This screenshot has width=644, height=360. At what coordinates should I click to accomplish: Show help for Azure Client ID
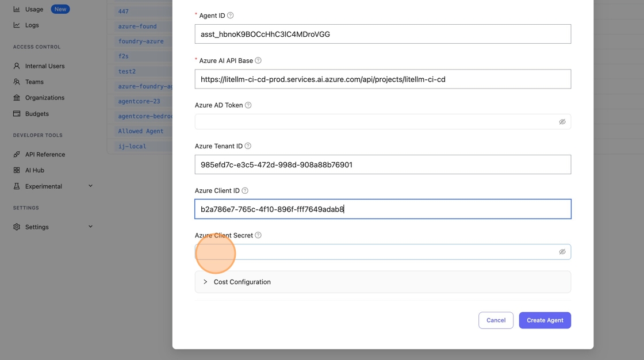tap(245, 191)
